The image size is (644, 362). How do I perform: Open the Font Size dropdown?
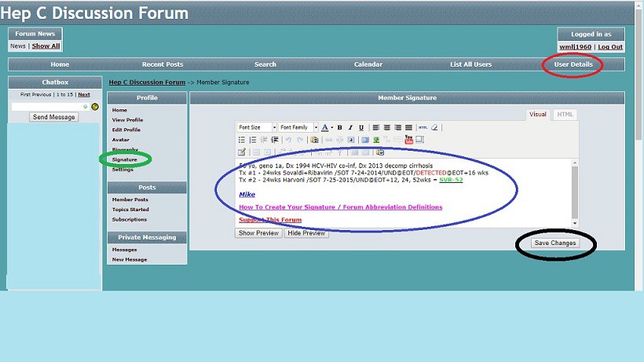tap(257, 128)
